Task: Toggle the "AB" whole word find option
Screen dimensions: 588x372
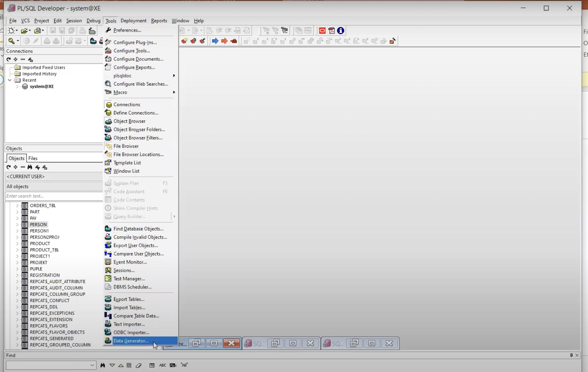Action: pyautogui.click(x=184, y=365)
